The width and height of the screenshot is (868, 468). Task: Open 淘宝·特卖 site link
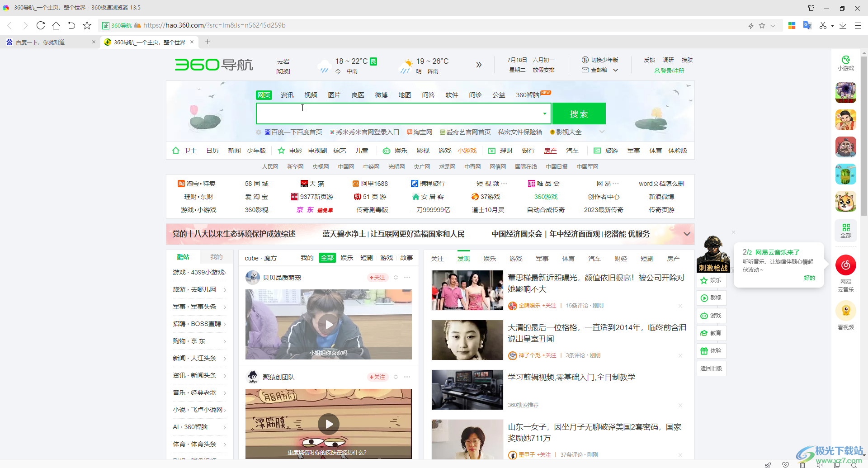[197, 184]
